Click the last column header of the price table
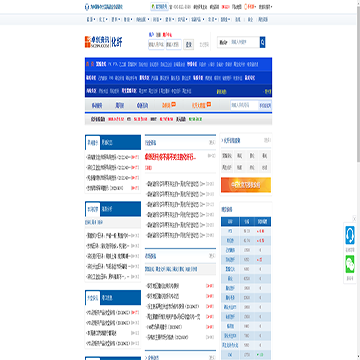This screenshot has width=360, height=360. click(262, 222)
